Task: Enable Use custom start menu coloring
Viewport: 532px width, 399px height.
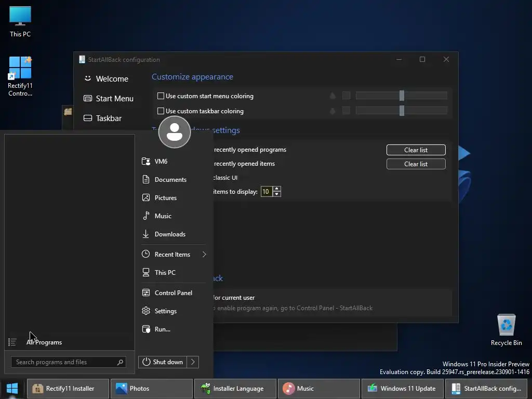Action: 161,96
